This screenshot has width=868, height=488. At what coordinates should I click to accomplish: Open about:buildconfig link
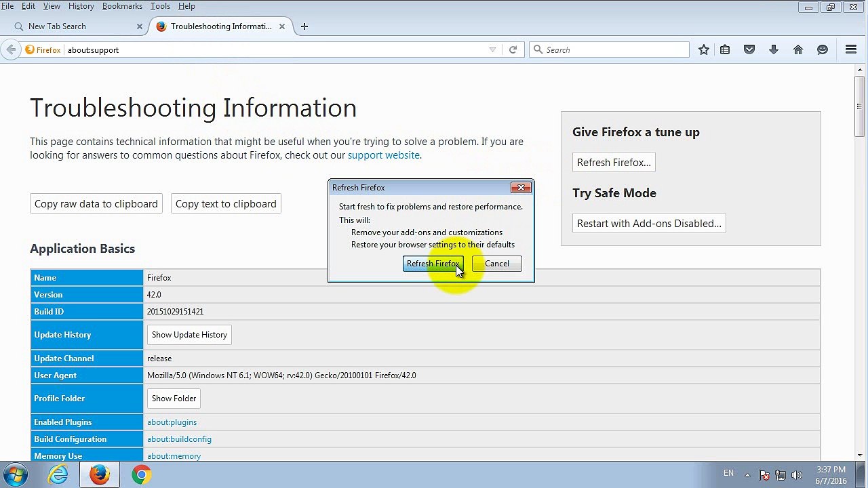(179, 439)
